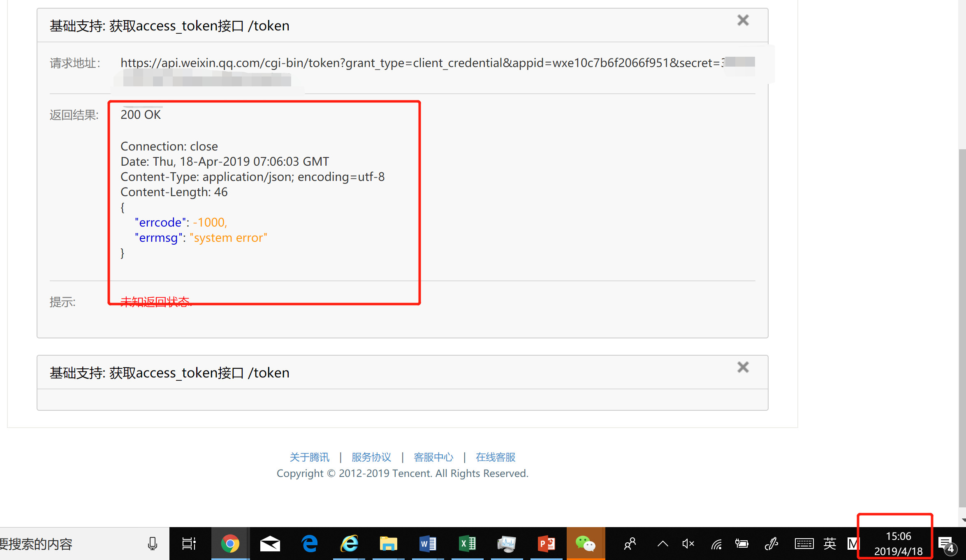Click the taskbar microphone search icon
The width and height of the screenshot is (966, 560).
[153, 544]
